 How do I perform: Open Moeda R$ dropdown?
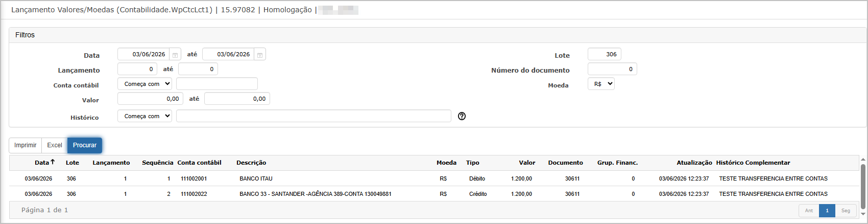601,84
